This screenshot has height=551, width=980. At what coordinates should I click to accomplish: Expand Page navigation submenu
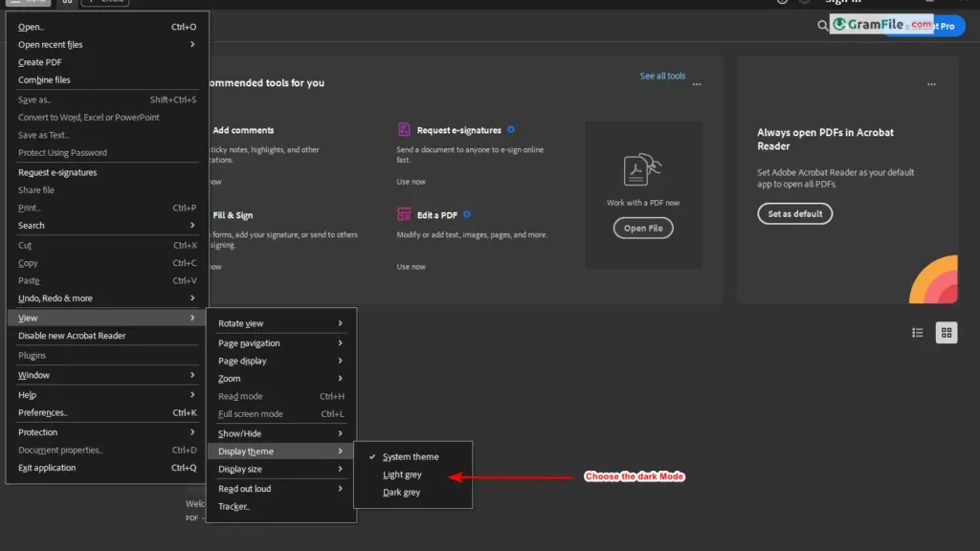click(x=280, y=343)
